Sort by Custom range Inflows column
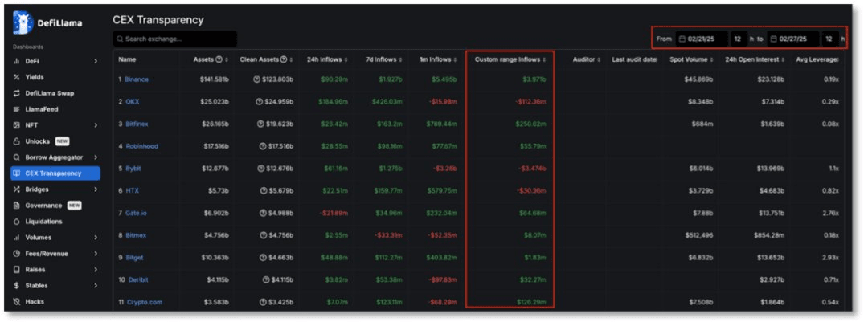Image resolution: width=868 pixels, height=326 pixels. (510, 59)
